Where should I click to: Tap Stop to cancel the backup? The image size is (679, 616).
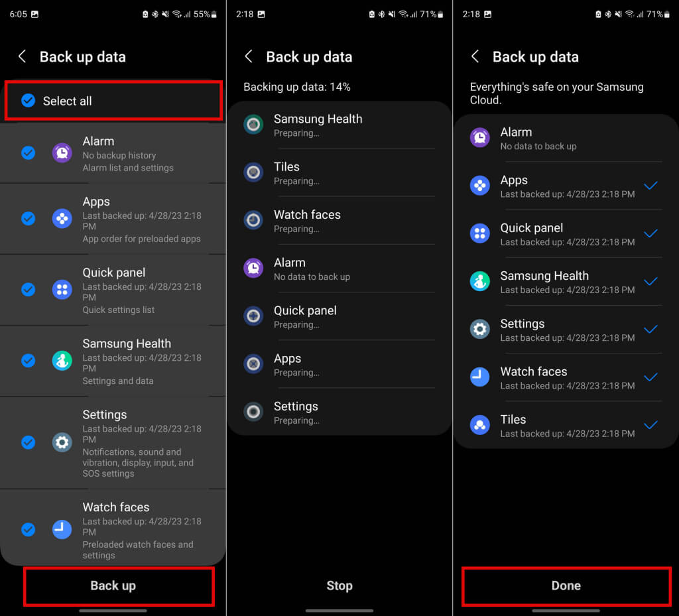[x=339, y=585]
